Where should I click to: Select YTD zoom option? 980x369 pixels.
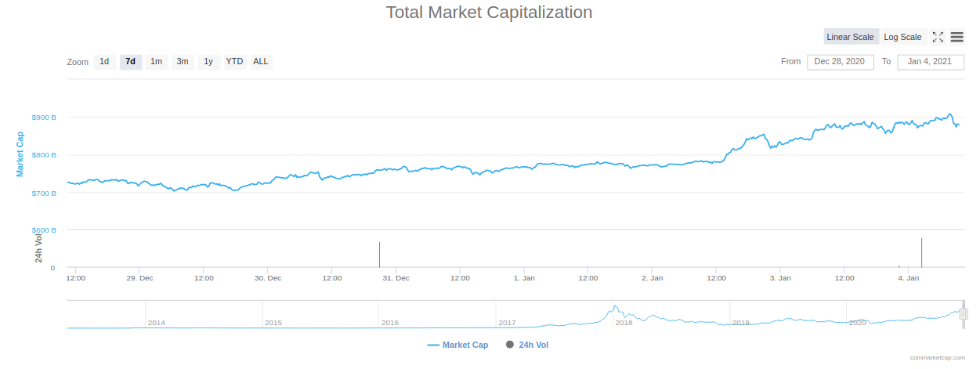coord(234,61)
